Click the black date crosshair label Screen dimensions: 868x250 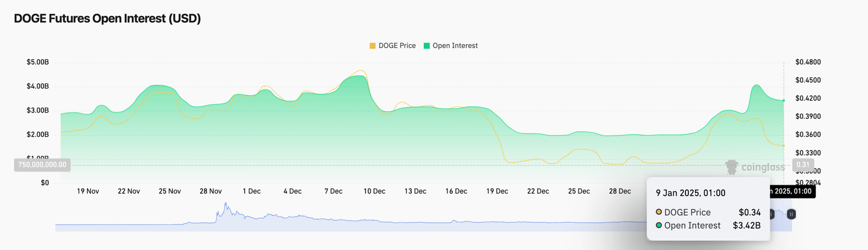793,192
